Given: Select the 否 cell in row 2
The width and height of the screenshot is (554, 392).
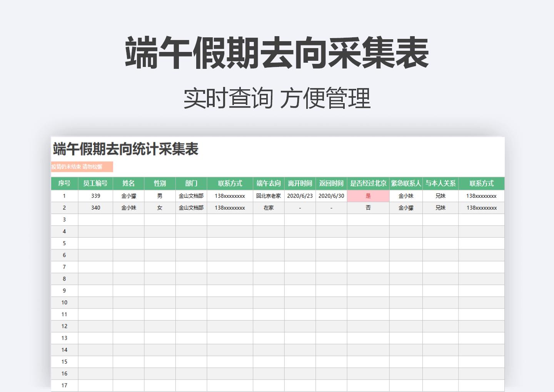Looking at the screenshot, I should [x=369, y=208].
